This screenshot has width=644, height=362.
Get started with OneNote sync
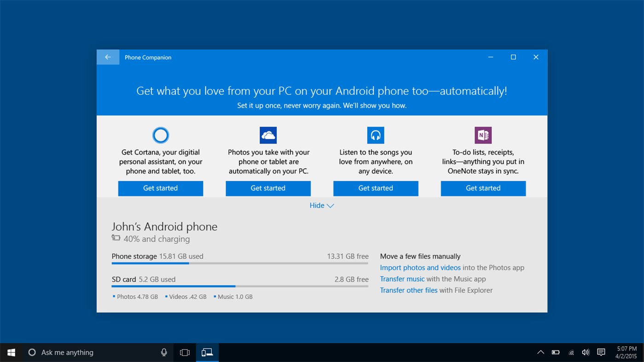[483, 188]
